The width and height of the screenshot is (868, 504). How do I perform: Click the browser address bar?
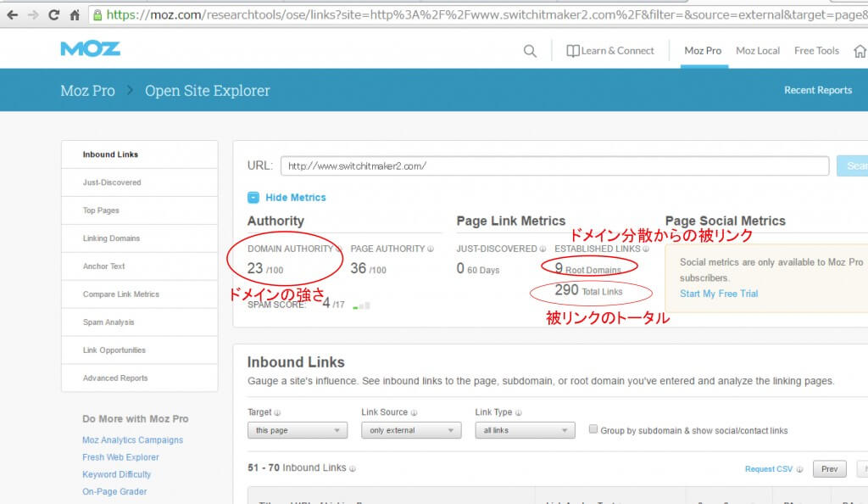[478, 15]
